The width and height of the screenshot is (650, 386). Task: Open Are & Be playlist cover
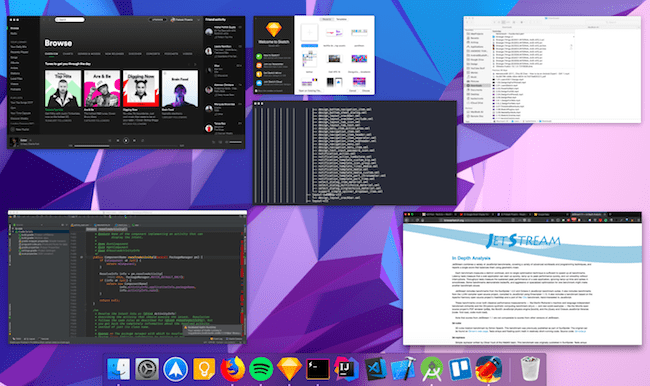point(102,89)
